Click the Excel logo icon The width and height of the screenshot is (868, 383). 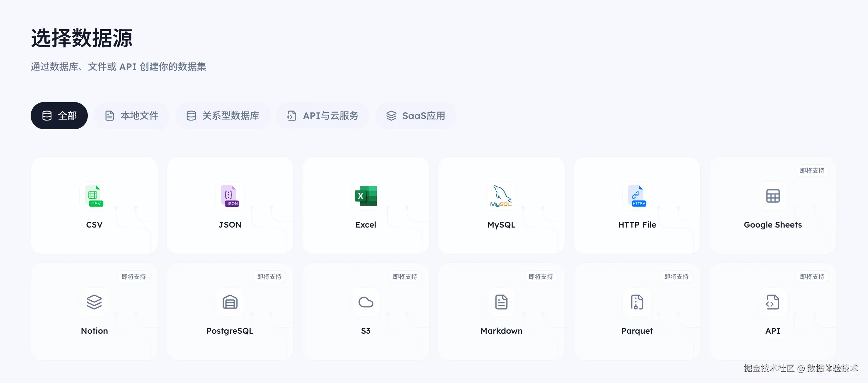366,196
